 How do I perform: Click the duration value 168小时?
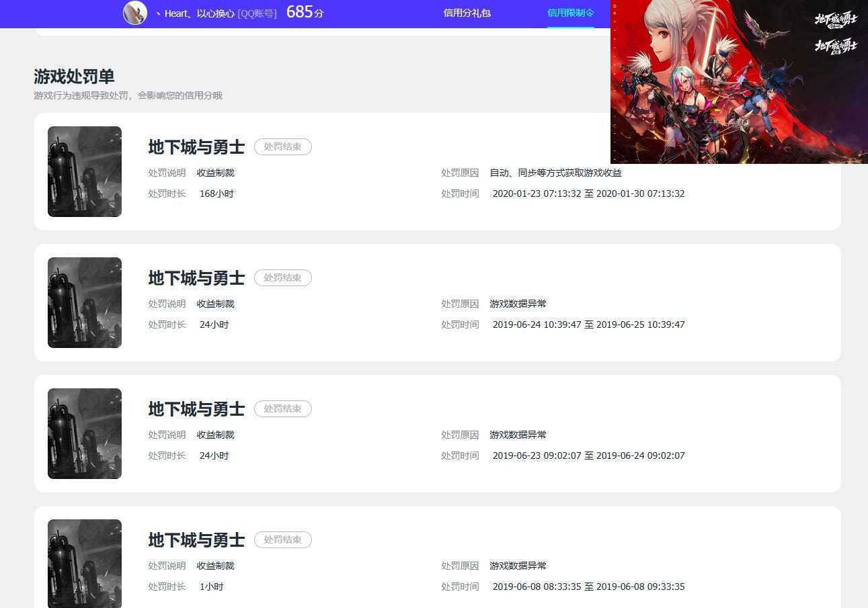[216, 193]
